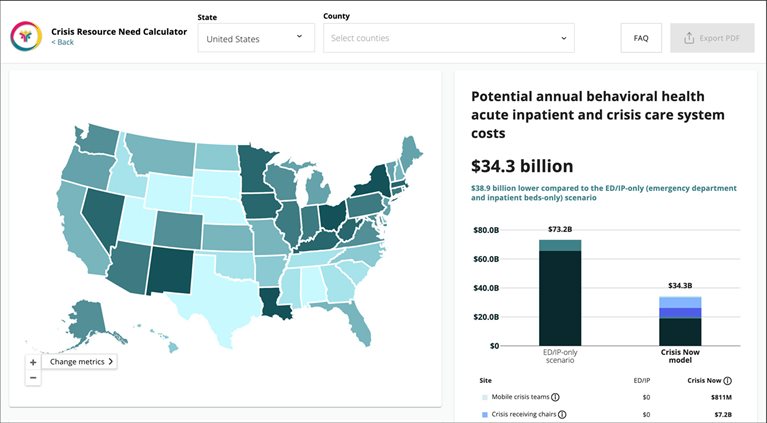Click the Export PDF share icon
The width and height of the screenshot is (767, 423).
[689, 38]
